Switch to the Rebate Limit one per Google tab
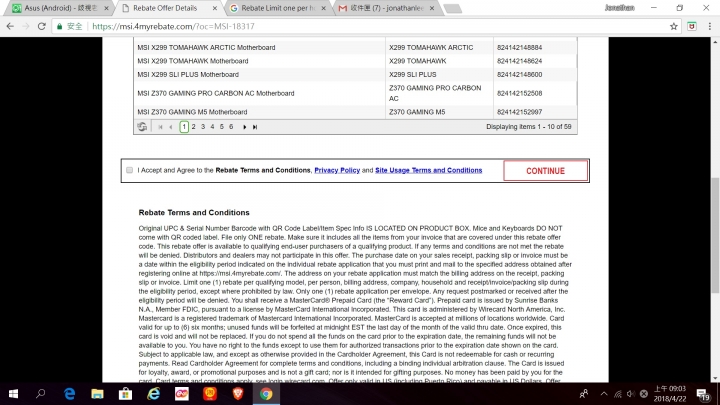 coord(278,8)
